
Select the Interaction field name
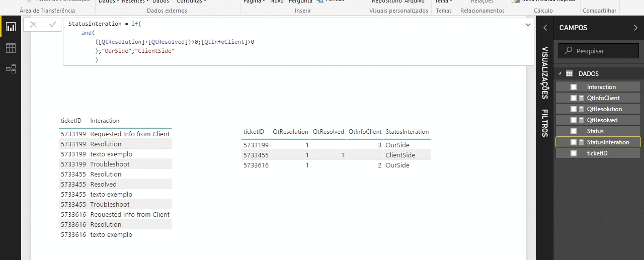601,87
